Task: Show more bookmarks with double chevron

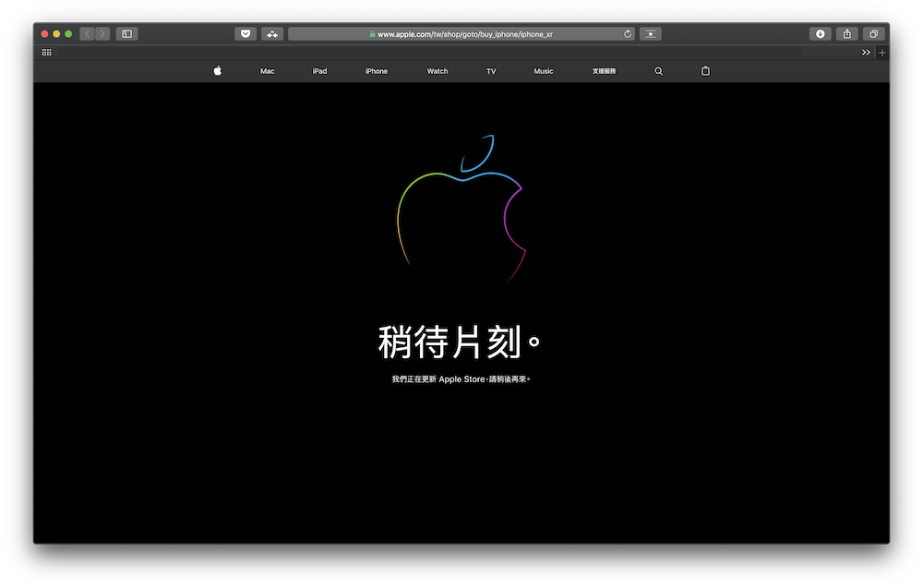Action: click(866, 53)
